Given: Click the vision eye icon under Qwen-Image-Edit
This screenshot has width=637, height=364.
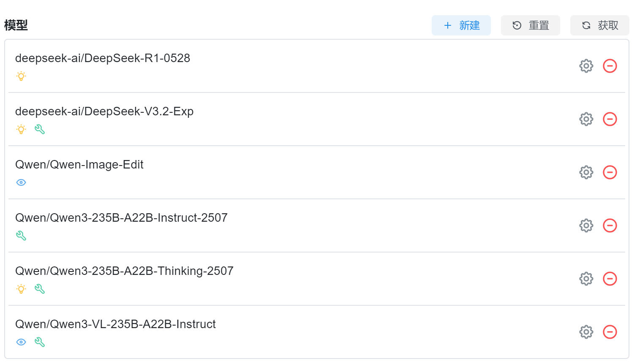Looking at the screenshot, I should pos(21,182).
